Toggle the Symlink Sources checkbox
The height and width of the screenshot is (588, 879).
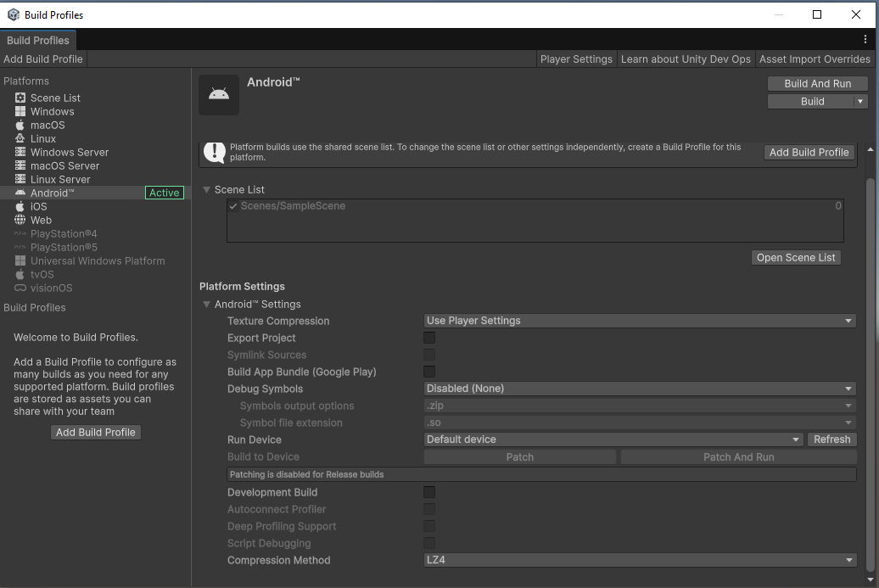[429, 355]
